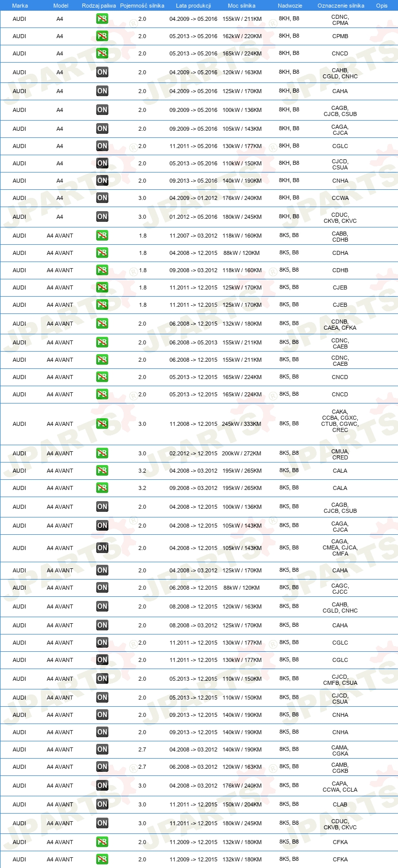This screenshot has height=868, width=398.
Task: Select the 150kW / 204KM power cell
Action: [x=242, y=804]
